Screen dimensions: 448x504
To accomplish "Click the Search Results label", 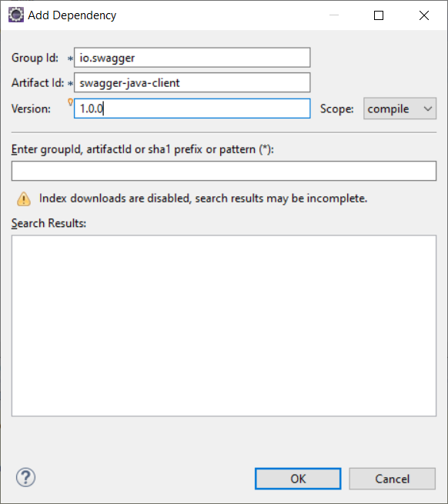I will tap(48, 223).
